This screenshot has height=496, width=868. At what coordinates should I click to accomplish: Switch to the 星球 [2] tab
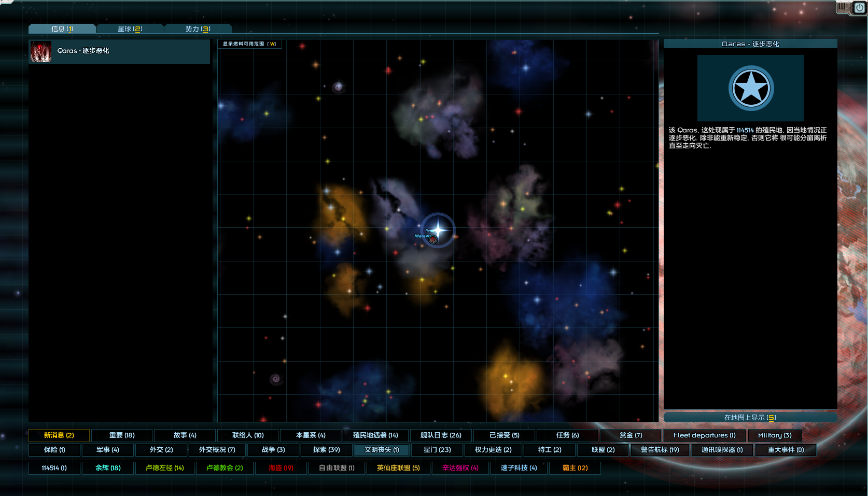[x=130, y=29]
